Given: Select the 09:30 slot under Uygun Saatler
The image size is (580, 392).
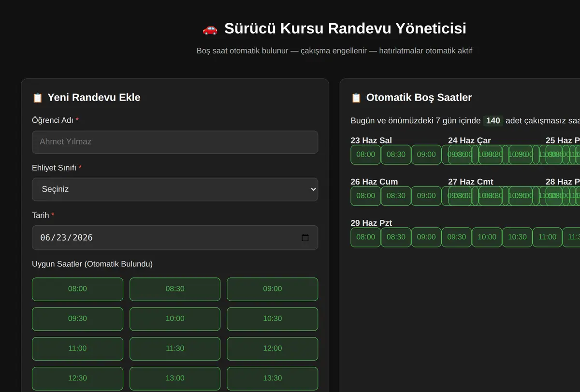Looking at the screenshot, I should 77,319.
